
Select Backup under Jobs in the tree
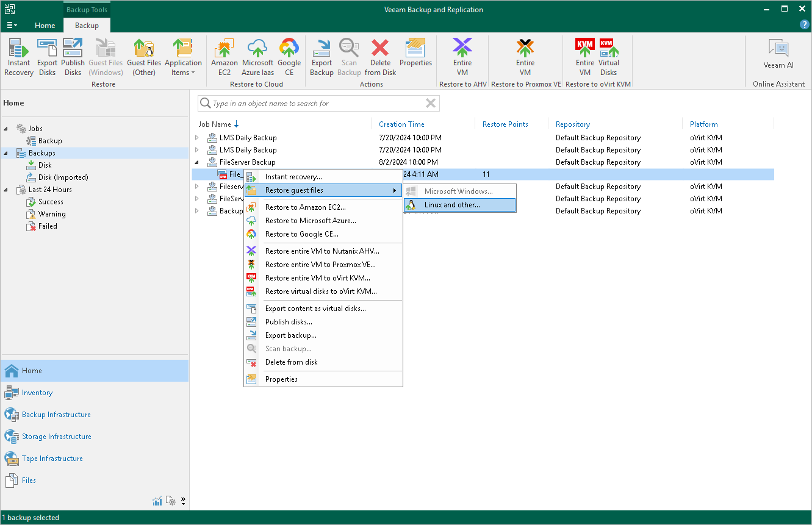[x=50, y=141]
